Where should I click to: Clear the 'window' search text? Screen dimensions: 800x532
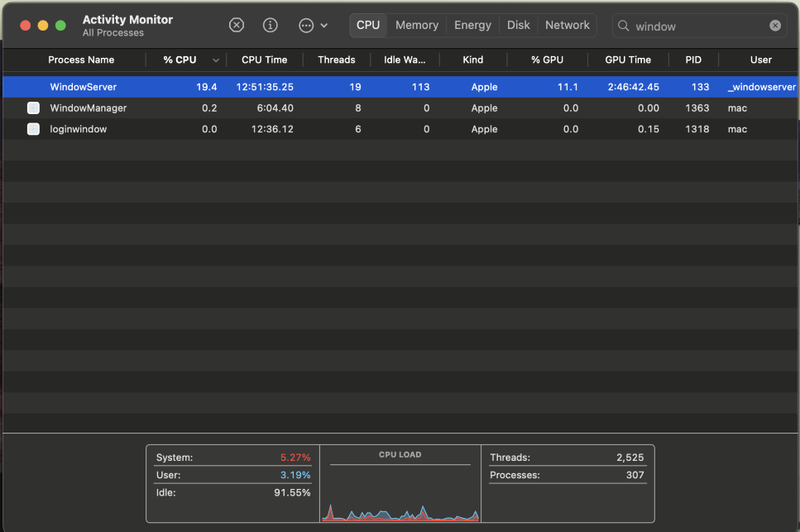point(775,26)
